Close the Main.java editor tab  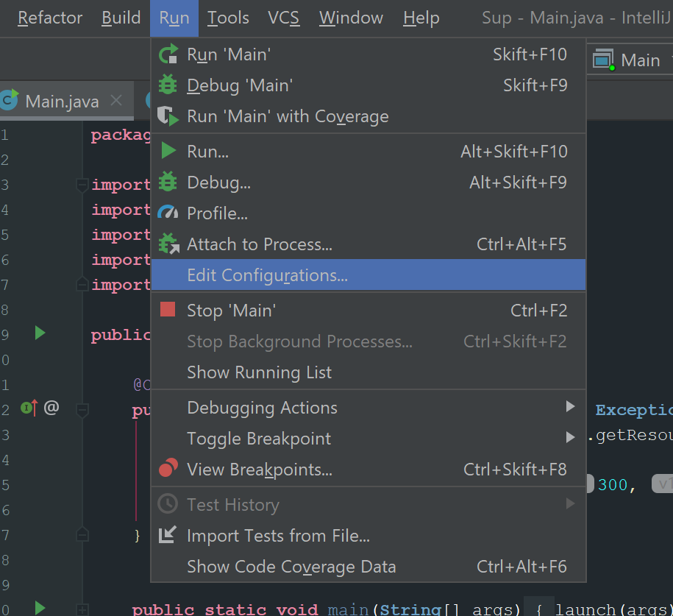[115, 101]
